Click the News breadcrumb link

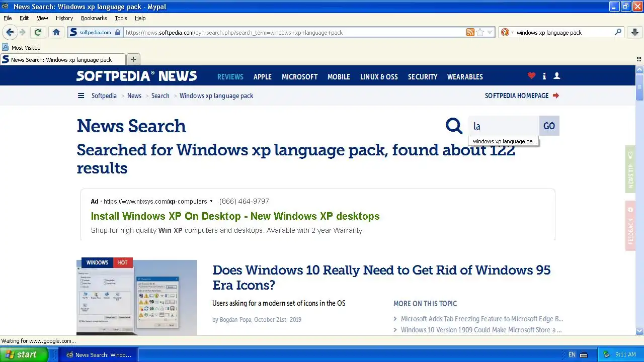[134, 96]
